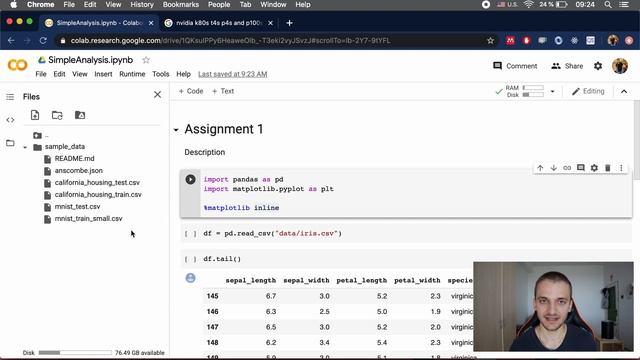Select california_housing_test.csv file
Image resolution: width=640 pixels, height=360 pixels.
[x=97, y=182]
